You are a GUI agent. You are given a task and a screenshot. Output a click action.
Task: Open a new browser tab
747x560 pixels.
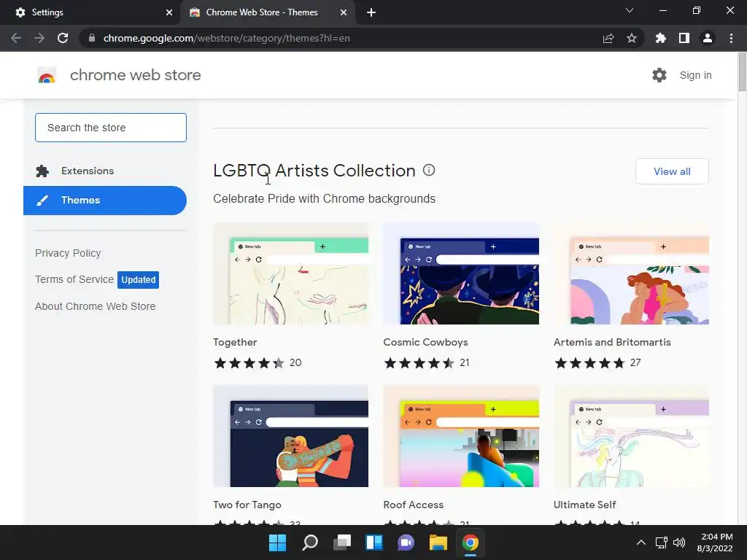click(371, 12)
